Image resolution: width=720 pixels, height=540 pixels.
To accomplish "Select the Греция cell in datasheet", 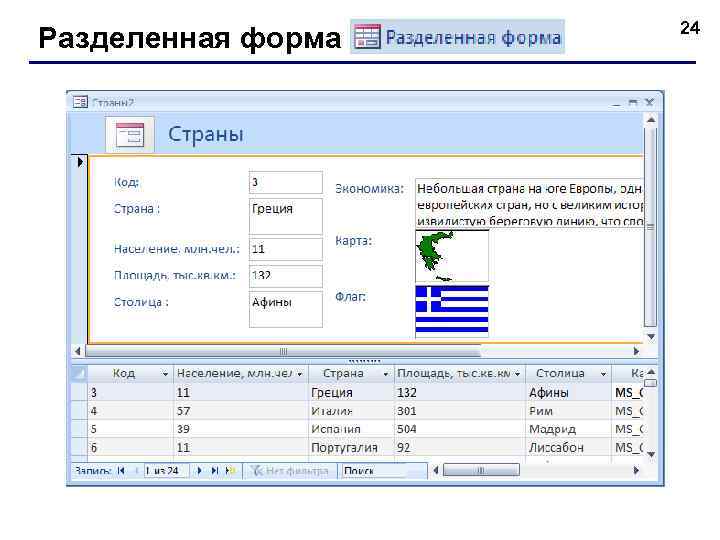I will pos(351,393).
